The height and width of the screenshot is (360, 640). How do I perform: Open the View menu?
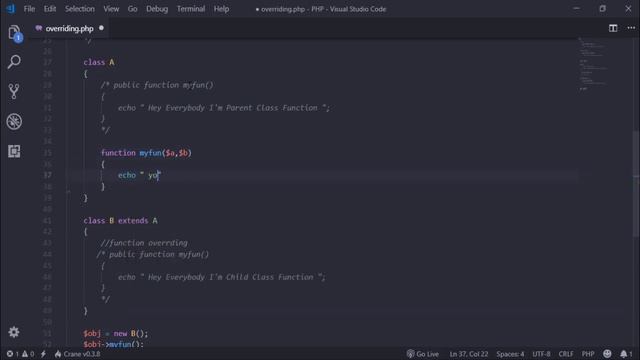pos(111,9)
